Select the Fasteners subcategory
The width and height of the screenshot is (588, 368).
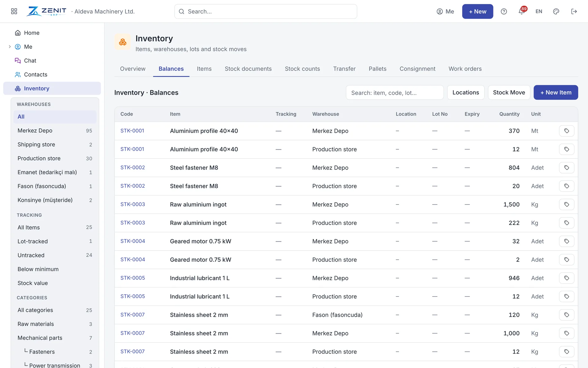pyautogui.click(x=55, y=352)
